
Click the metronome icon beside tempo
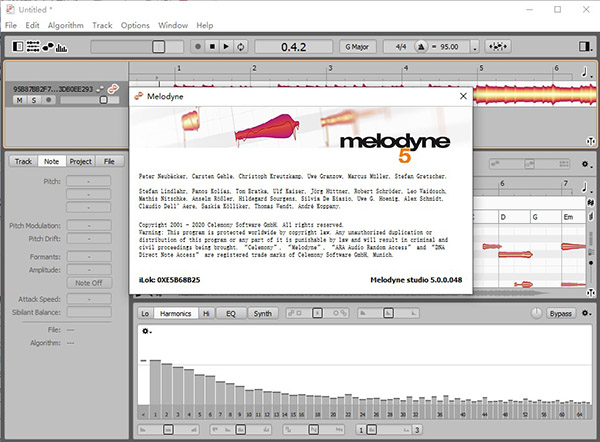coord(422,46)
